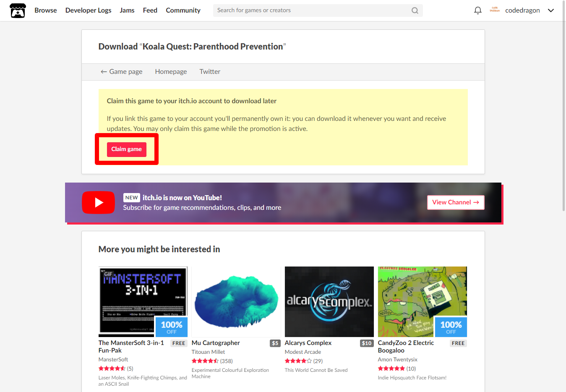Open CandyZoo 2 thumbnail

click(422, 302)
